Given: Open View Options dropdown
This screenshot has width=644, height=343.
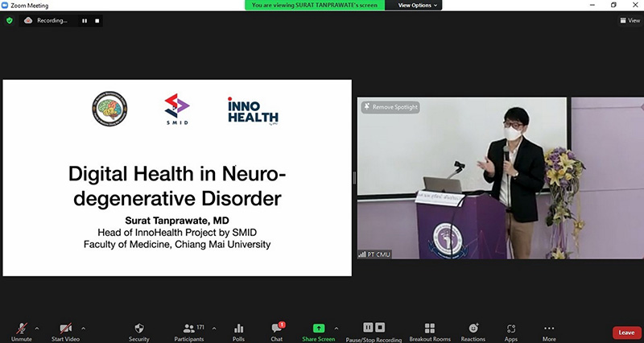Looking at the screenshot, I should tap(417, 6).
